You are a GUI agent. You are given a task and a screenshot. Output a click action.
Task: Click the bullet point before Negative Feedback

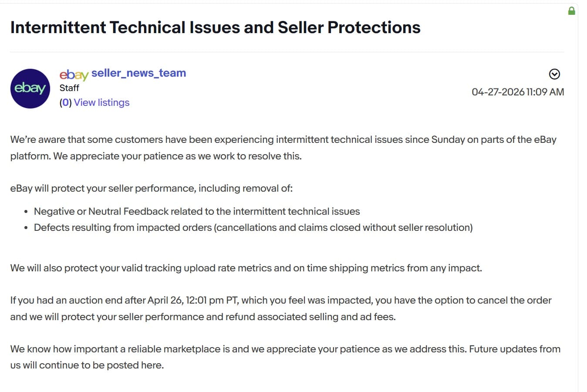click(26, 212)
